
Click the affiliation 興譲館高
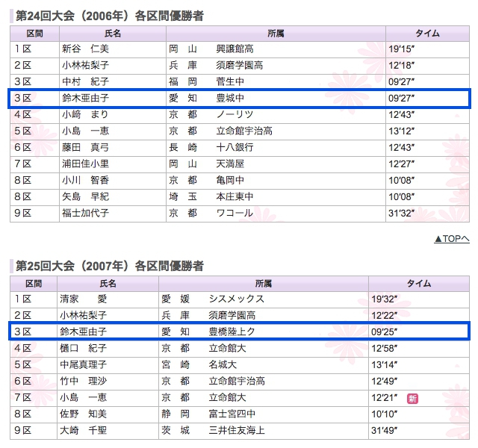point(235,49)
